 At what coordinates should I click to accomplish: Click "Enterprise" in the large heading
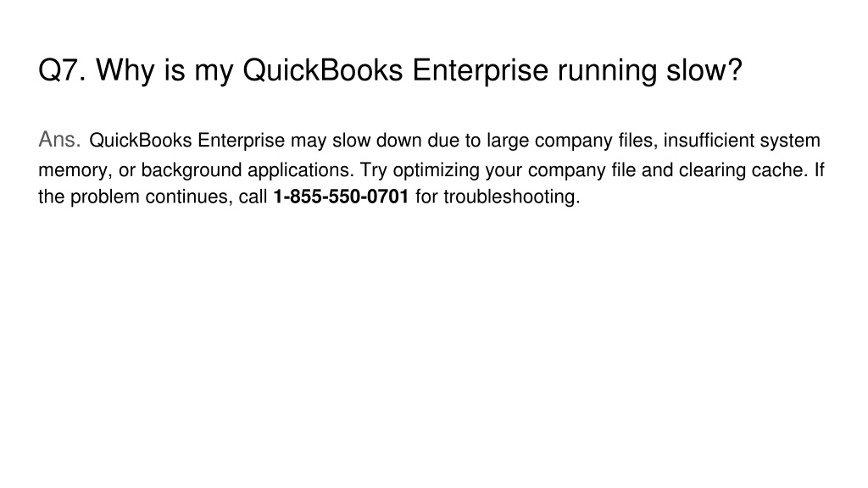(480, 70)
